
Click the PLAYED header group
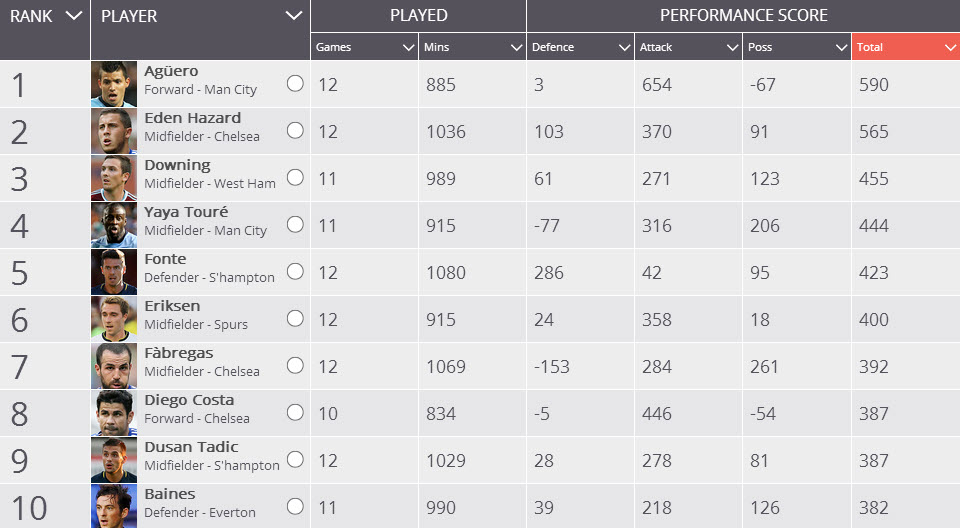(418, 16)
